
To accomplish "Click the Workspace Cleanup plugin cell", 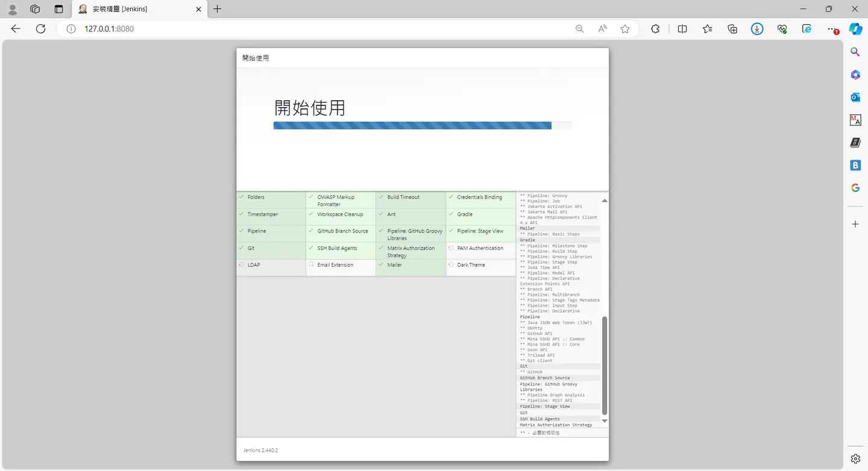I will point(341,217).
